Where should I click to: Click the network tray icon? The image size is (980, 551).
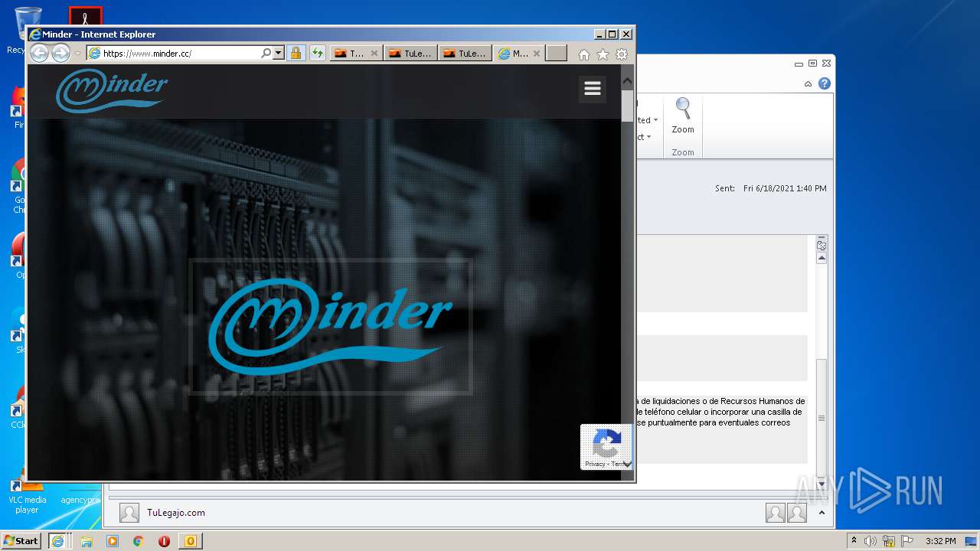click(889, 541)
